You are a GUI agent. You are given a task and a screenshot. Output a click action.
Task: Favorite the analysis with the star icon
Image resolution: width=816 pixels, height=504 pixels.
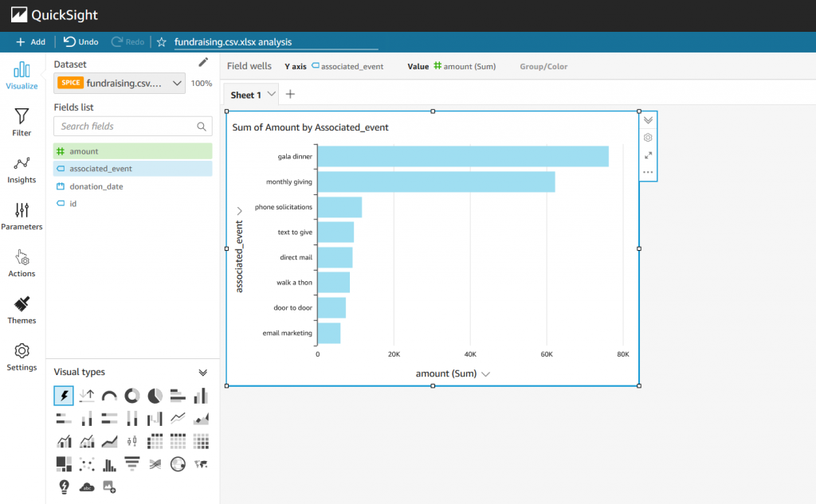pyautogui.click(x=161, y=42)
